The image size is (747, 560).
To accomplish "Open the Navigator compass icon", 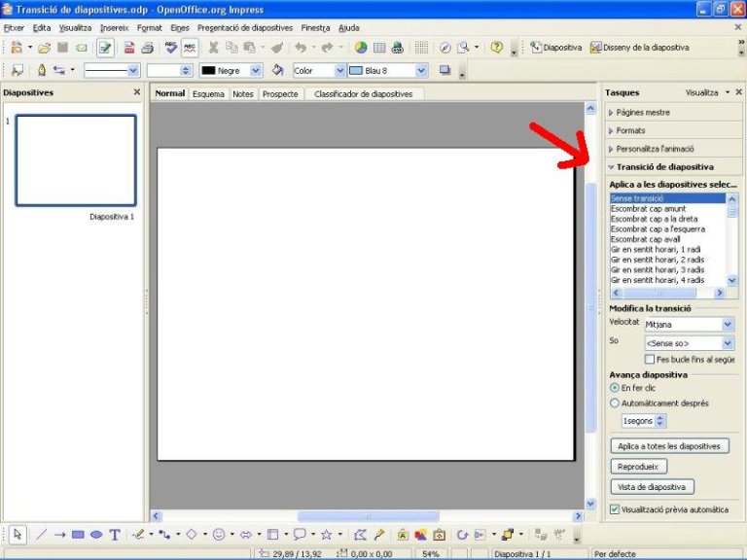I will pos(445,47).
